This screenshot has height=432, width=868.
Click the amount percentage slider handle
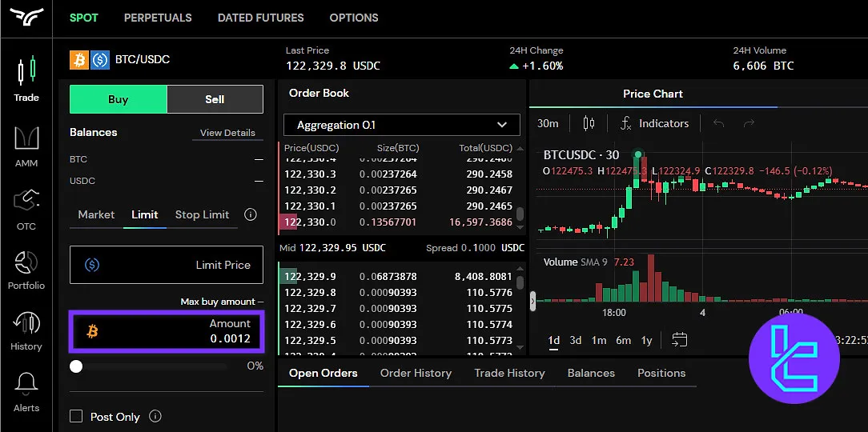(76, 366)
